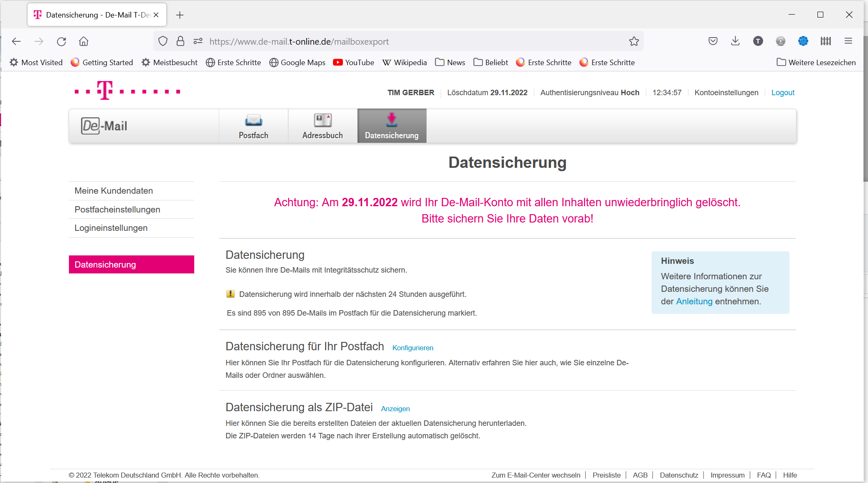Click the Postfach mailbox icon
The height and width of the screenshot is (483, 868).
pyautogui.click(x=254, y=120)
